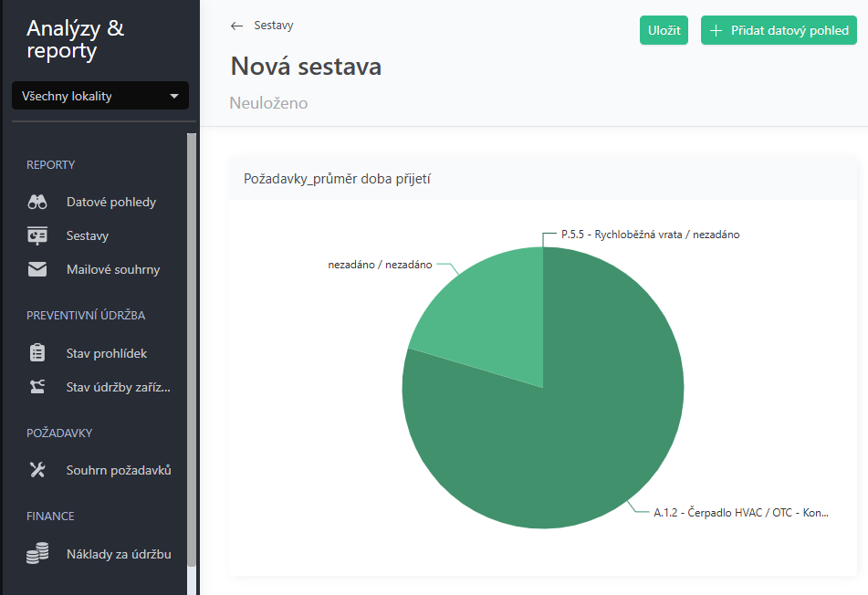Screen dimensions: 868x595
Task: Click the envelope icon for Mailové souhrny
Action: 37,269
